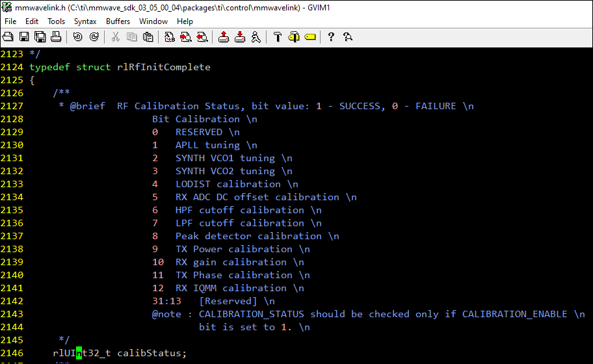Click the Paste clipboard icon
This screenshot has width=593, height=364.
(148, 36)
